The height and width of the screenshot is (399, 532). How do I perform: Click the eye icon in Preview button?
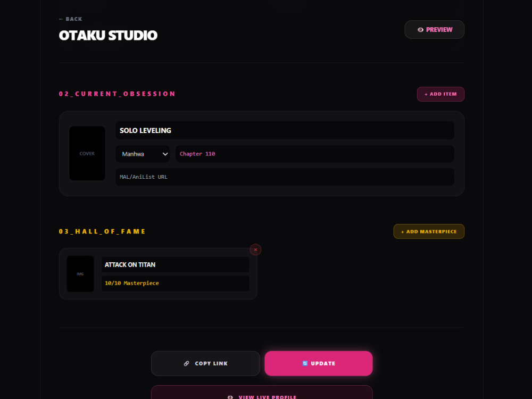(420, 30)
